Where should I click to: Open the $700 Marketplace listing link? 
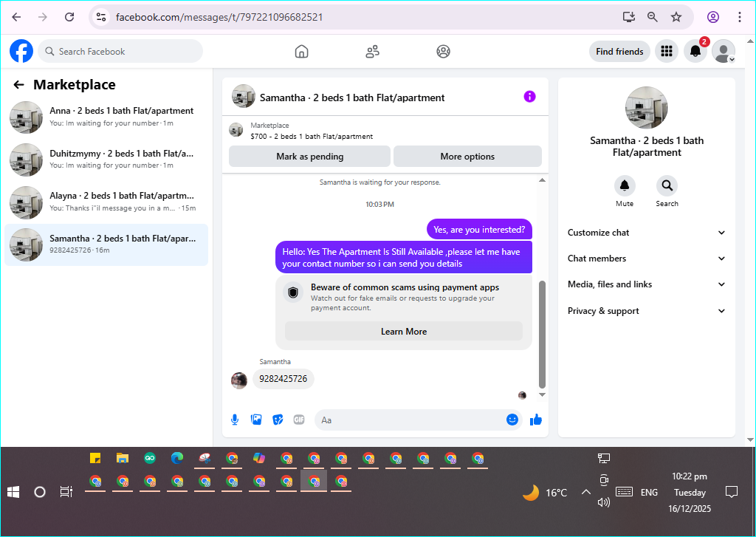tap(312, 137)
